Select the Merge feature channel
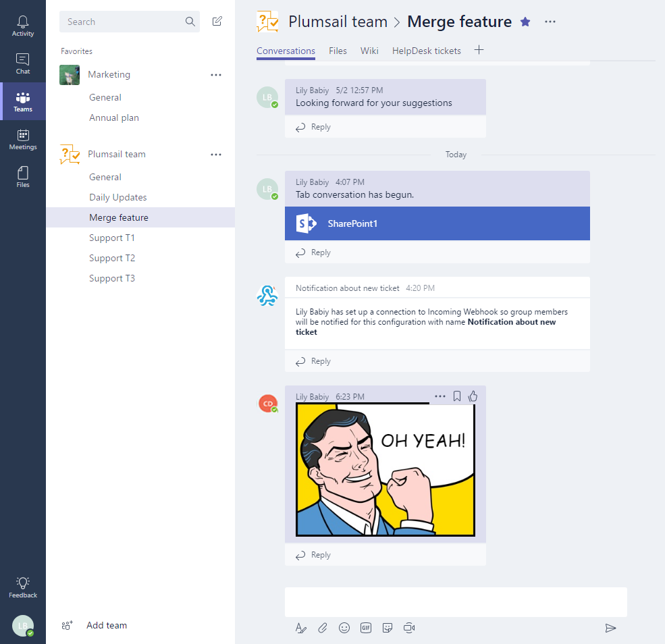Image resolution: width=665 pixels, height=644 pixels. pos(140,217)
